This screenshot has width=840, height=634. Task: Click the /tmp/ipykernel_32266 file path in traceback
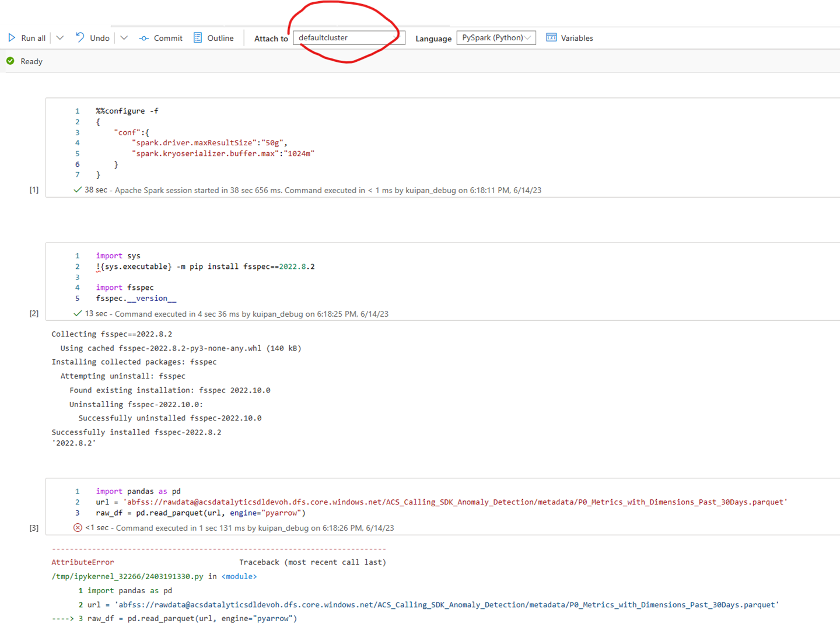pos(127,576)
